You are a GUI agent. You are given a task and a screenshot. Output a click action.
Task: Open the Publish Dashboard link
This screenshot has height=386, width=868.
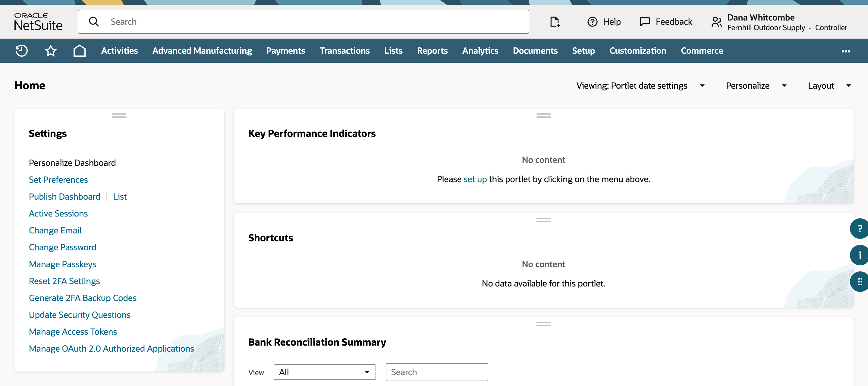pyautogui.click(x=64, y=197)
